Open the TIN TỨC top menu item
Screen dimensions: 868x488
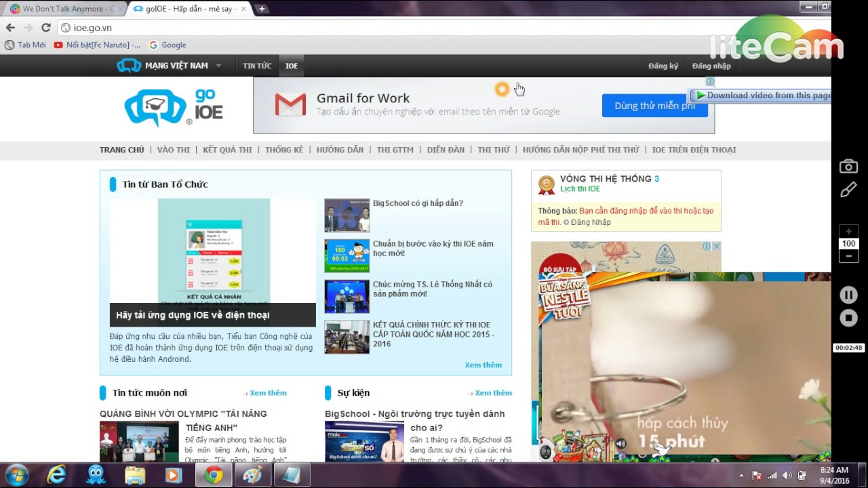click(x=257, y=66)
